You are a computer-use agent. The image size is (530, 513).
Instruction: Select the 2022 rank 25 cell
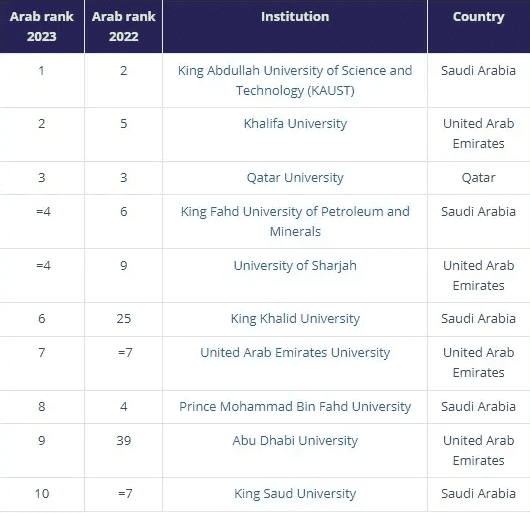tap(124, 319)
